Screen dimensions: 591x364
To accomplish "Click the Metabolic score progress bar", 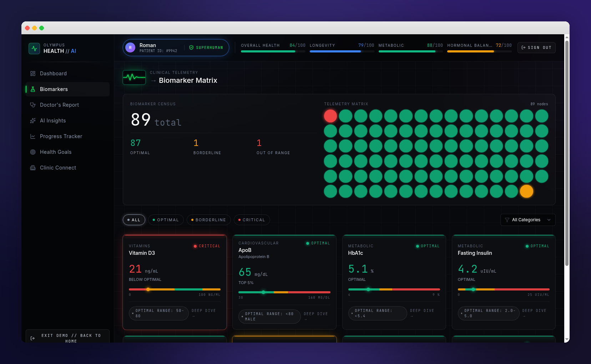I will click(x=411, y=51).
